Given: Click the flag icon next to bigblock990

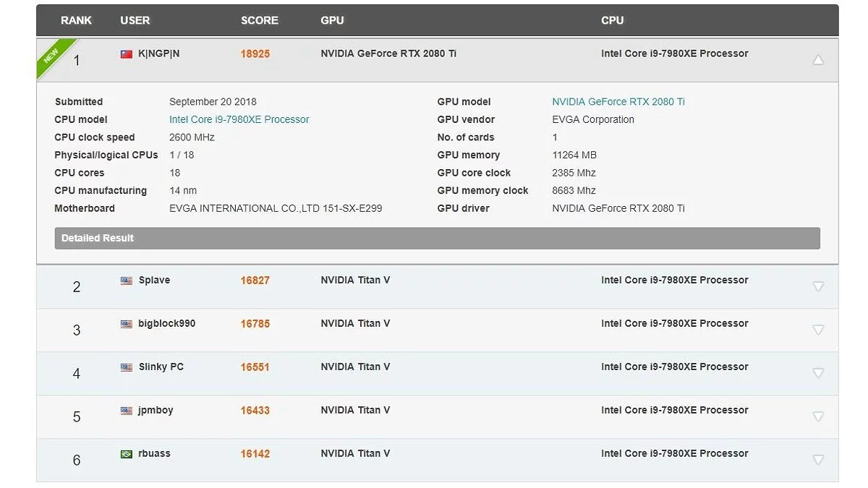Looking at the screenshot, I should pos(127,324).
